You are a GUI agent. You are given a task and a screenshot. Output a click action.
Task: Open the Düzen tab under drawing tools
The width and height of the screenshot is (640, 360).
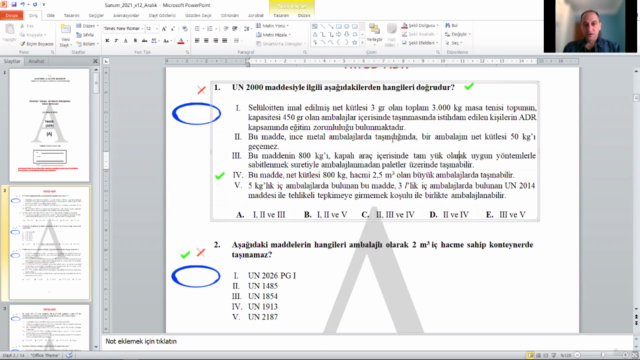click(x=304, y=16)
